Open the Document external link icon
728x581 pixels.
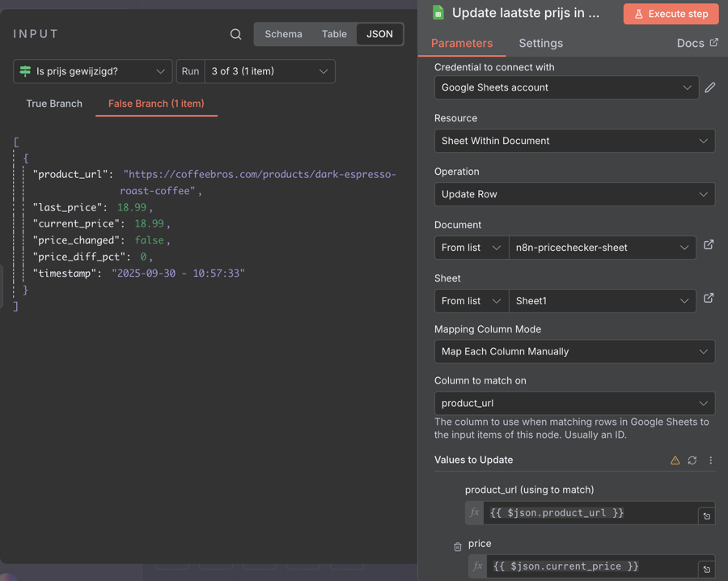[709, 245]
